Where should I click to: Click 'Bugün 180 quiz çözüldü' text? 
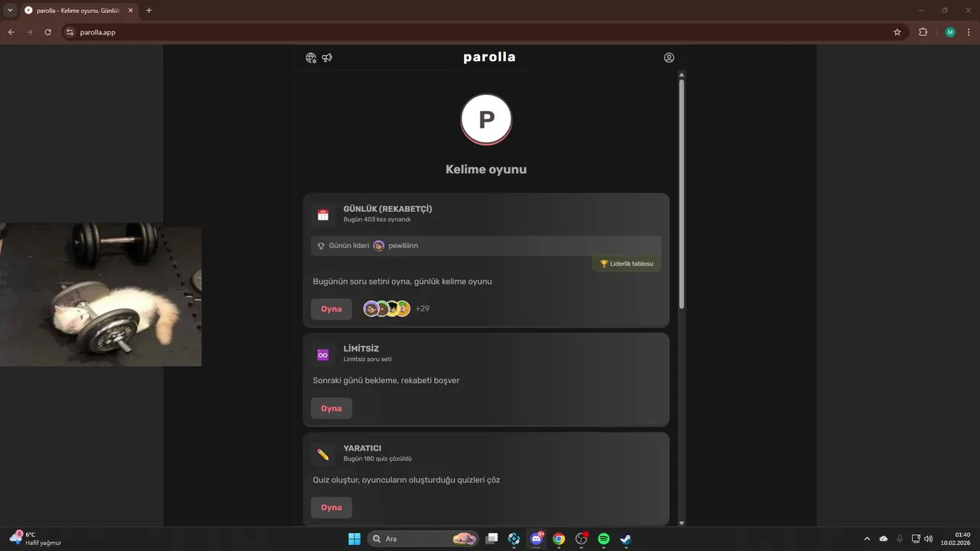(x=377, y=459)
